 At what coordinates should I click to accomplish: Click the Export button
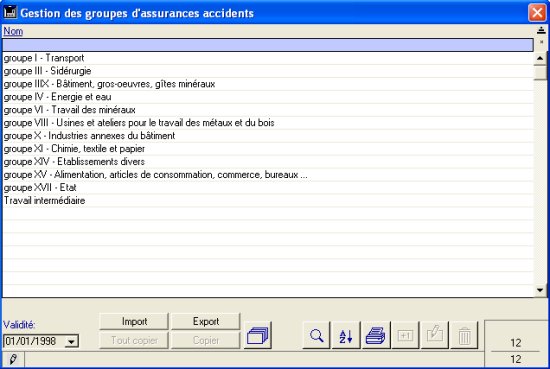click(x=206, y=321)
